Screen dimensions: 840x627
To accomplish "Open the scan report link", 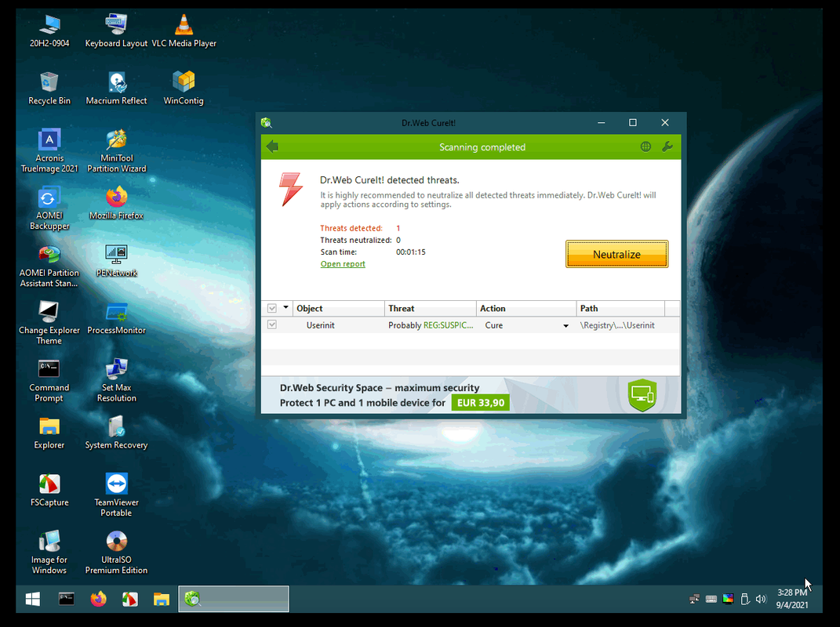I will coord(343,263).
